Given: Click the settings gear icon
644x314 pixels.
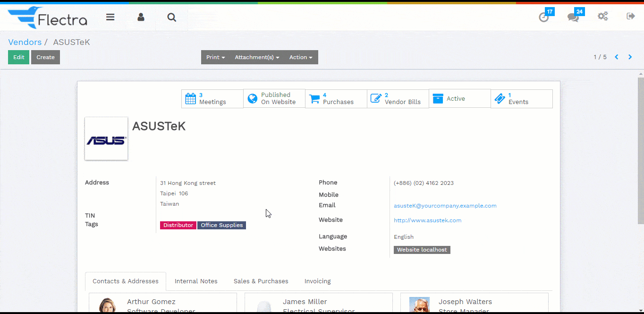Looking at the screenshot, I should click(602, 16).
